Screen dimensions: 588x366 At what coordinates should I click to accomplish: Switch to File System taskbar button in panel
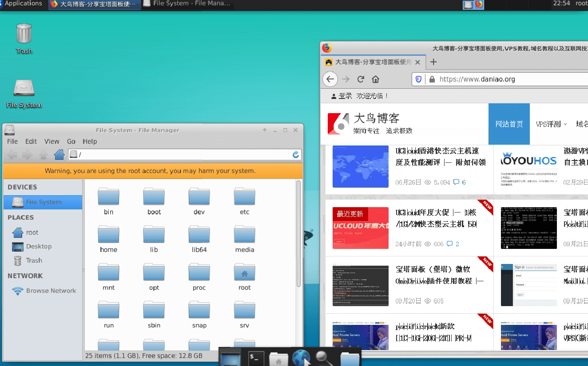point(187,4)
